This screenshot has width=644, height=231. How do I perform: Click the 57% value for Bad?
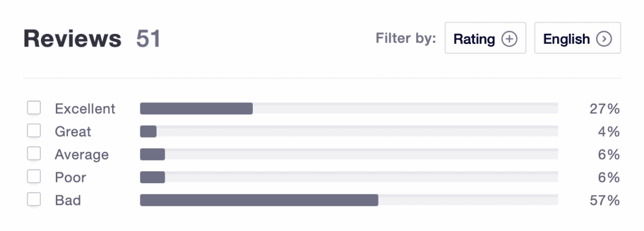click(x=604, y=200)
